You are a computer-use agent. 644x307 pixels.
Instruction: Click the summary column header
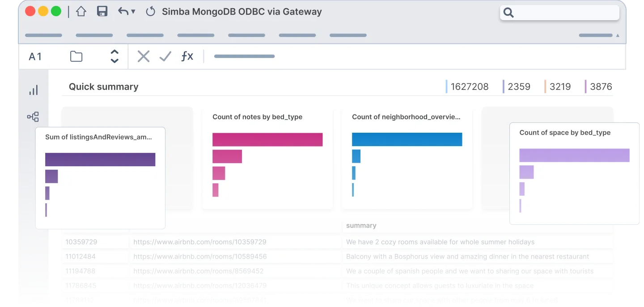pos(361,226)
